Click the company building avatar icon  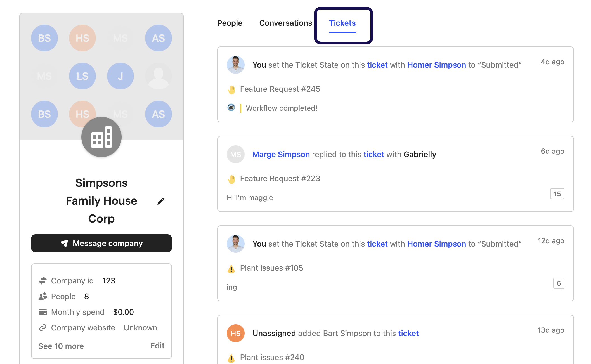point(101,137)
